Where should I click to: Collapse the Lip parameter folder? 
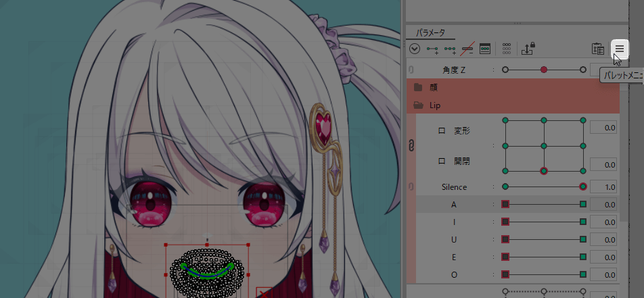coord(418,105)
